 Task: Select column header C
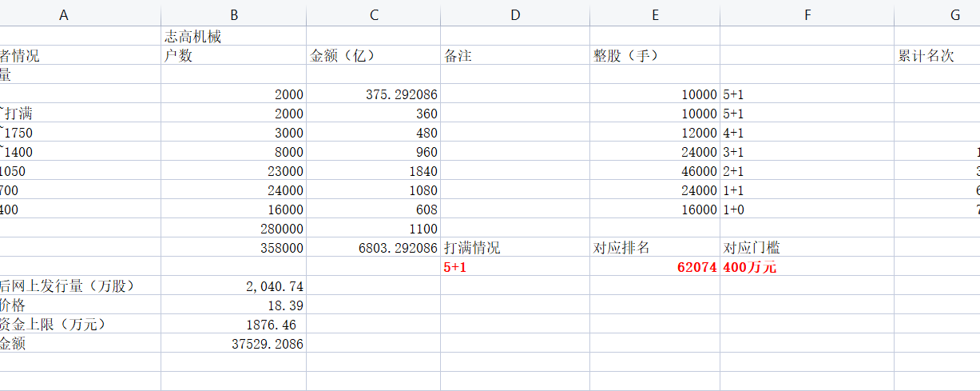coord(373,14)
